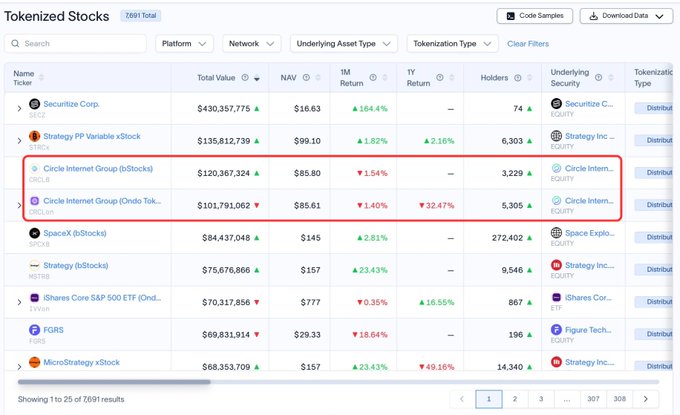The image size is (680, 415).
Task: Click the 1M Return info icon
Action: tap(373, 78)
